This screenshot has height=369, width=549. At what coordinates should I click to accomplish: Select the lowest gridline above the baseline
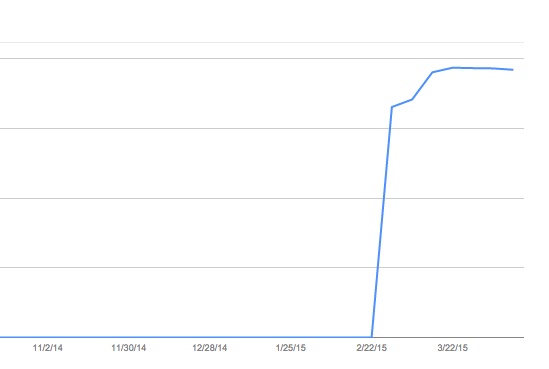point(262,267)
